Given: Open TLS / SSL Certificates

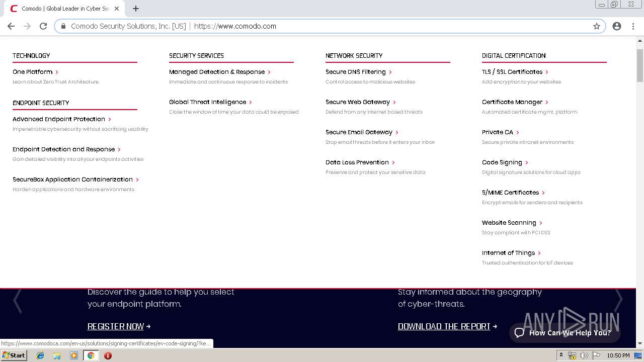Looking at the screenshot, I should [512, 72].
